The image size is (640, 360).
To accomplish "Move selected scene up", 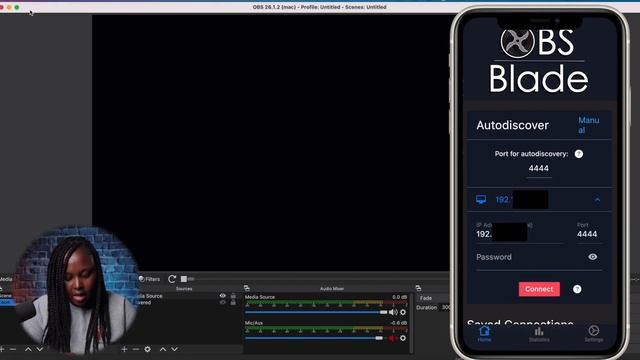I will pos(28,349).
